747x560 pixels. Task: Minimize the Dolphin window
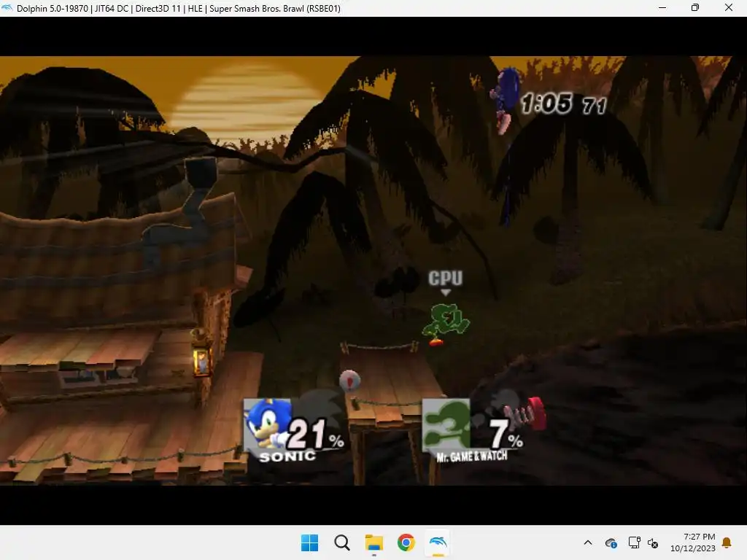(662, 7)
